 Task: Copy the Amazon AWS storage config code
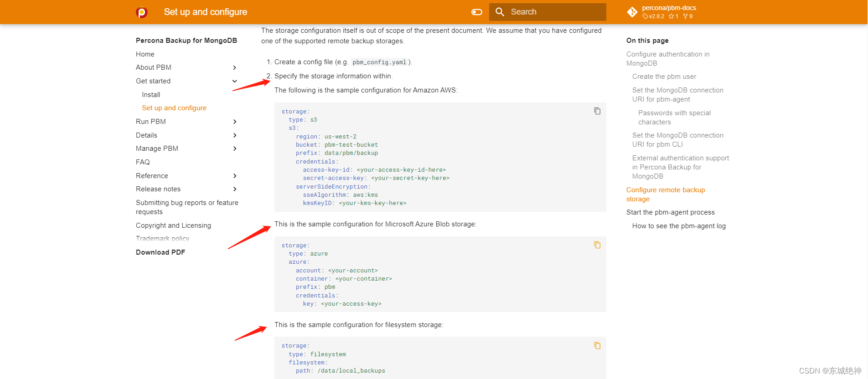coord(597,111)
